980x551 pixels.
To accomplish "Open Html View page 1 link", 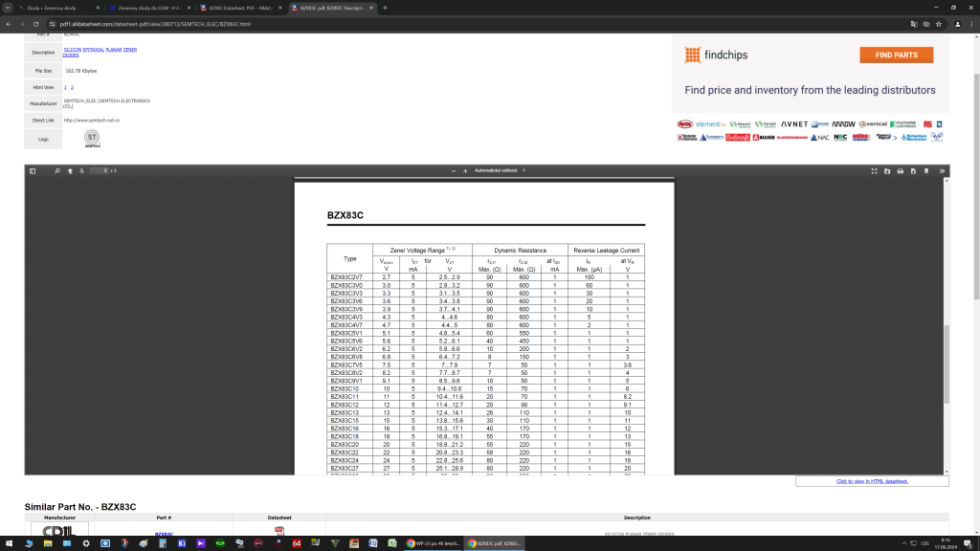I will point(65,87).
